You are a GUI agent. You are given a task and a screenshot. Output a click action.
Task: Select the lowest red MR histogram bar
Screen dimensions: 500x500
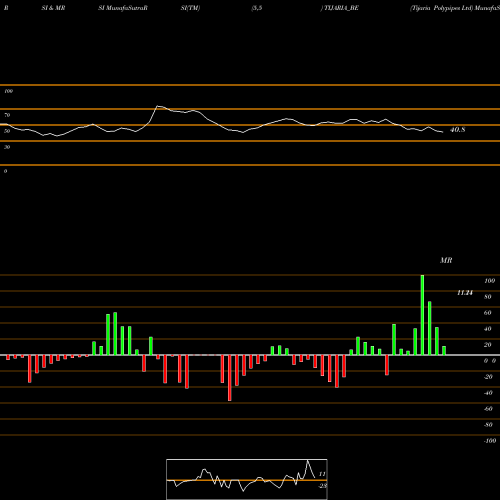(230, 378)
